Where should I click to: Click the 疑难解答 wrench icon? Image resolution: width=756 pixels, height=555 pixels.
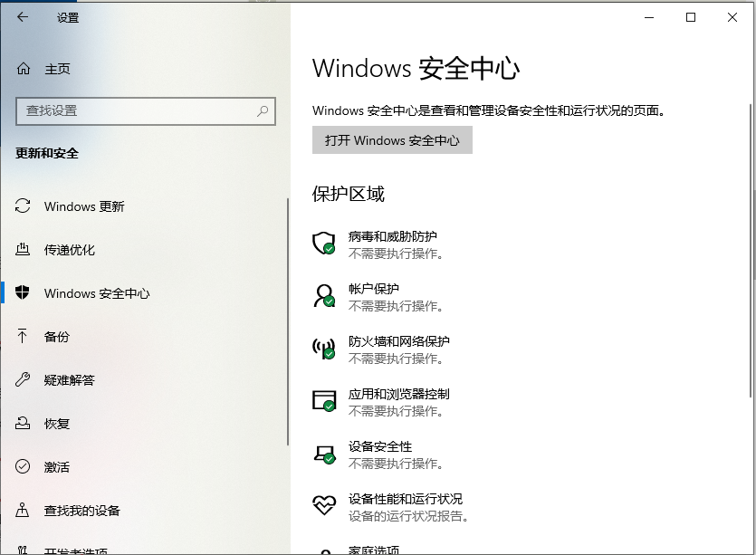tap(23, 379)
